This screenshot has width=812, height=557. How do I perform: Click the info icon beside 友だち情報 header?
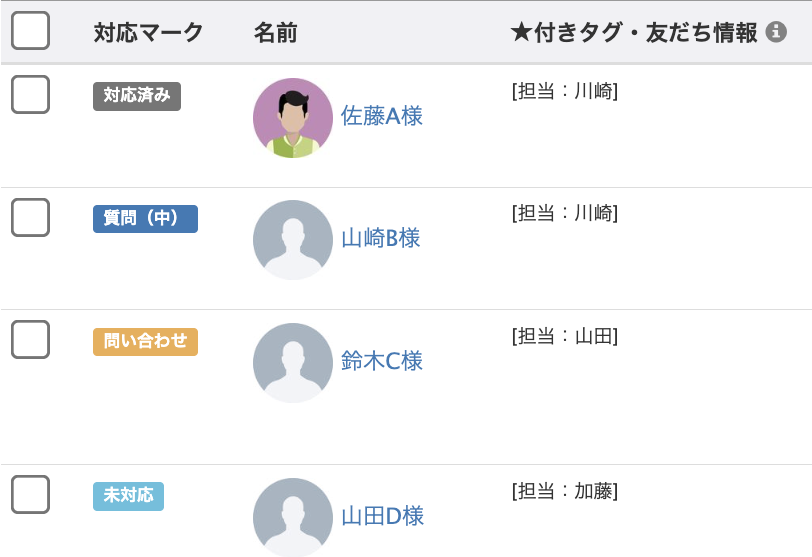pos(776,32)
